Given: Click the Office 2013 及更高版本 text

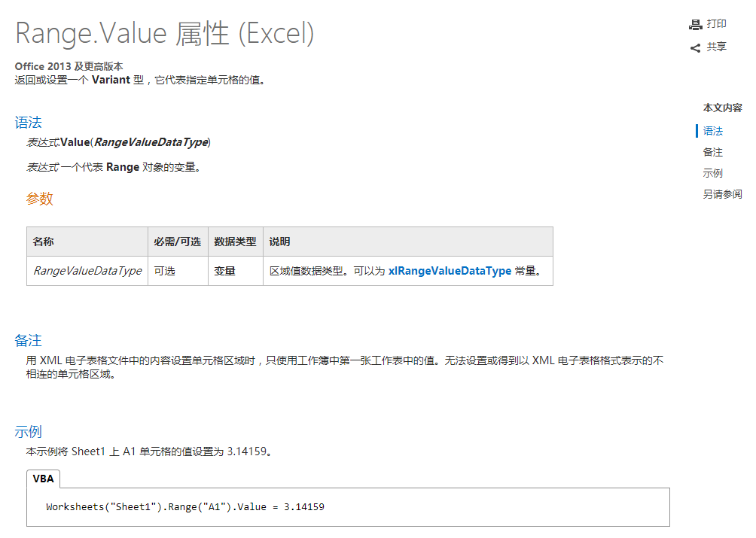Looking at the screenshot, I should click(69, 66).
